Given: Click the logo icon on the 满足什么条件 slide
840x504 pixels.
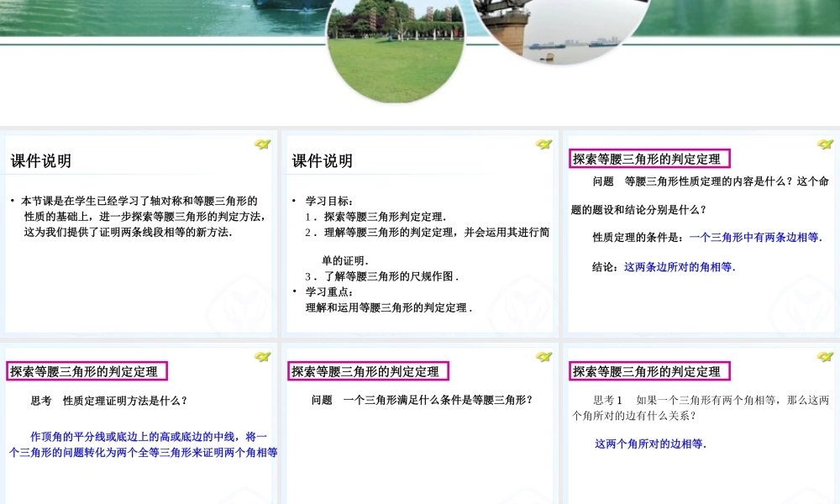Looking at the screenshot, I should point(543,357).
